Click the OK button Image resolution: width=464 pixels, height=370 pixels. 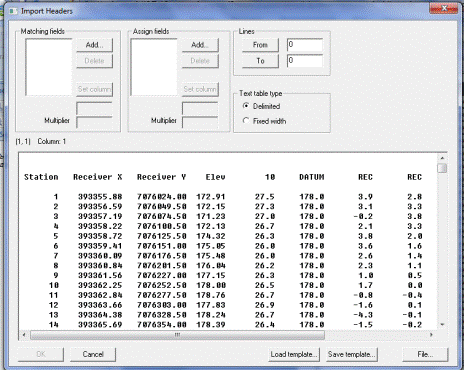pos(41,354)
